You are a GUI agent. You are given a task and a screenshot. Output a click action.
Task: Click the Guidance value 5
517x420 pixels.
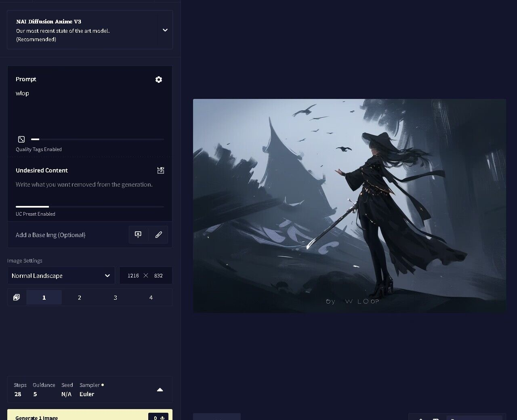pyautogui.click(x=35, y=394)
